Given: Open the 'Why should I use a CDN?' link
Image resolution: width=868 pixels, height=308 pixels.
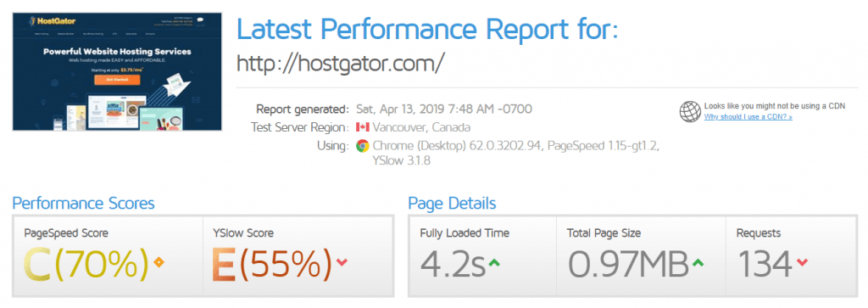Looking at the screenshot, I should 748,117.
